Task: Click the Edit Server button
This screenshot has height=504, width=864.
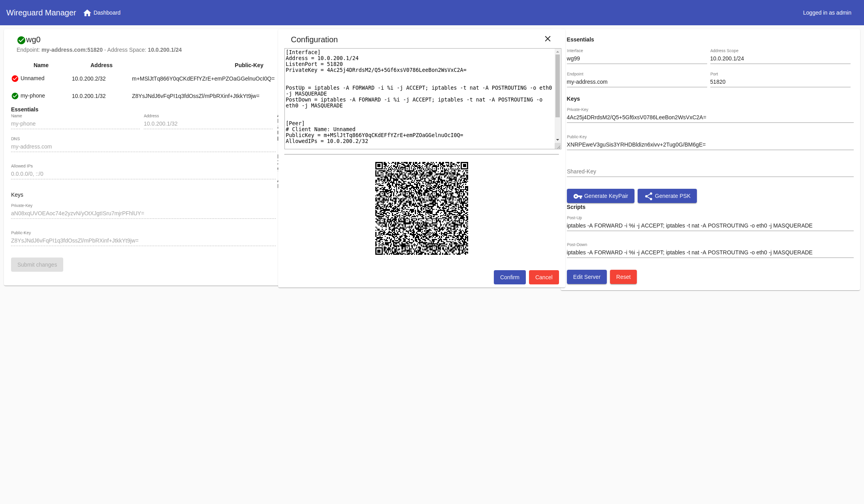Action: (x=586, y=277)
